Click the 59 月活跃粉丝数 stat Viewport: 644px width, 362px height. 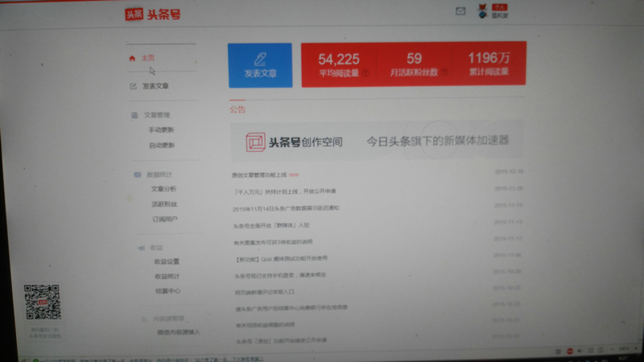pos(414,64)
